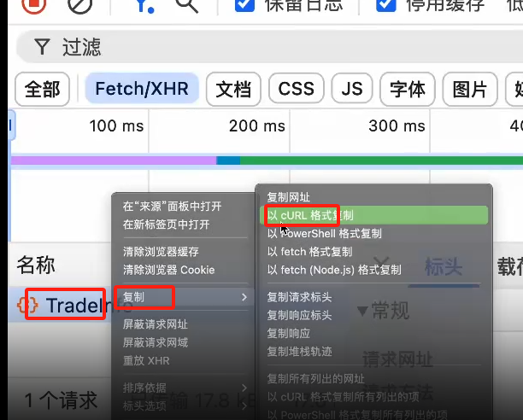This screenshot has width=523, height=420.
Task: Click the purple segment of timing bar
Action: point(114,160)
